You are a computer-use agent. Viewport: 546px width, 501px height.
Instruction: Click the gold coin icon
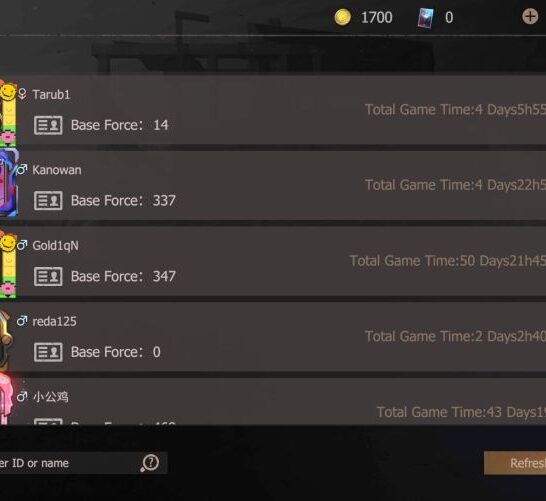(x=342, y=17)
